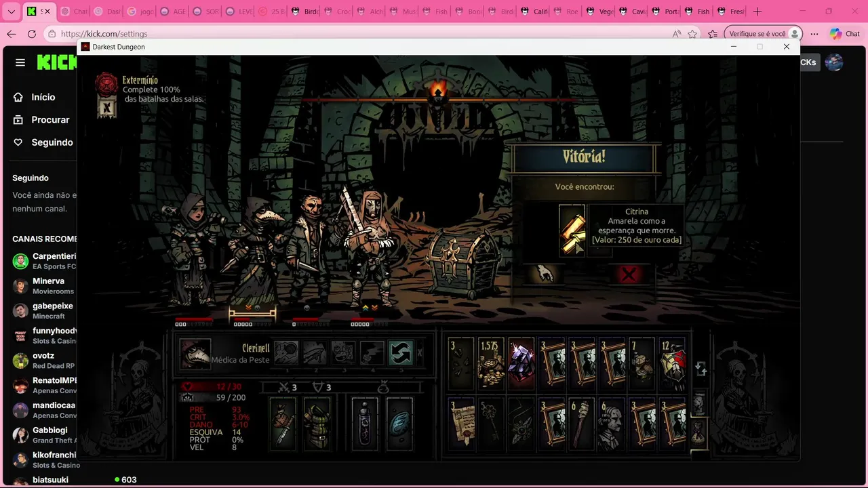
Task: Go to Início in Kick sidebar
Action: [43, 97]
